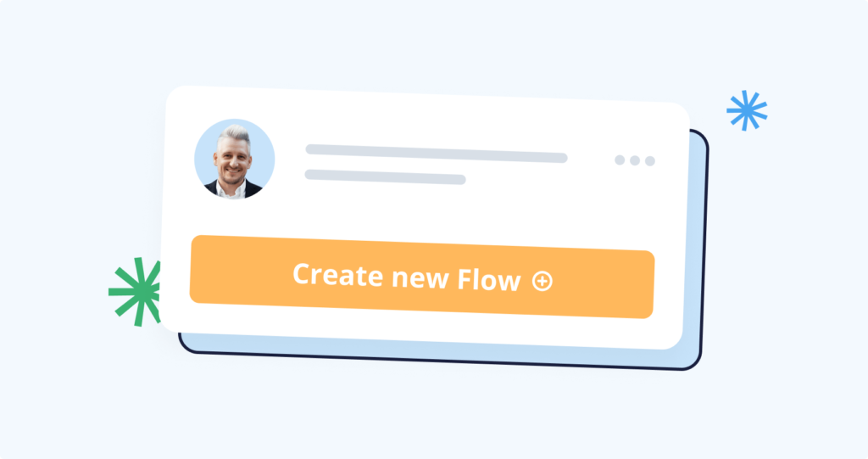Viewport: 868px width, 459px height.
Task: Click the white card area between lines and dots
Action: 591,160
